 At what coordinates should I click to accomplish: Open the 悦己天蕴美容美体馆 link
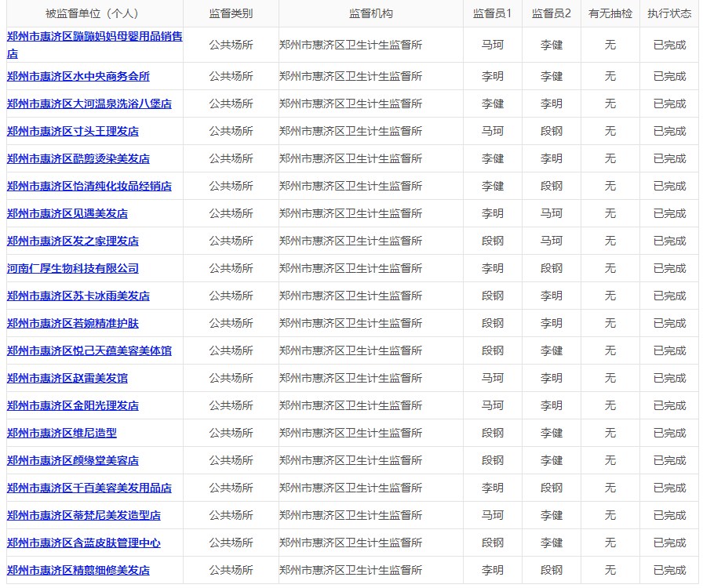click(89, 350)
